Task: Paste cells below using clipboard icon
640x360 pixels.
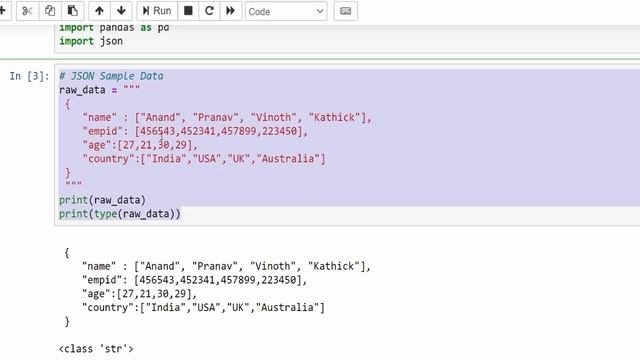Action: click(73, 11)
